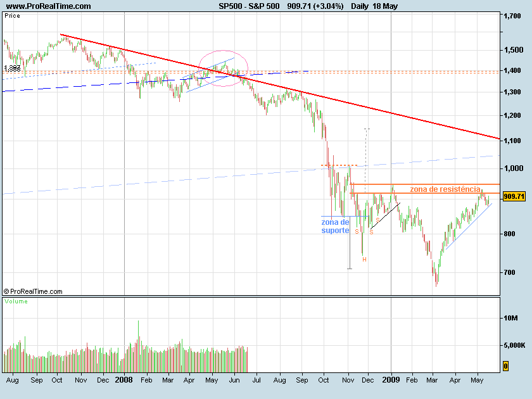Click the first Aug label on time axis
532x399 pixels.
(13, 381)
